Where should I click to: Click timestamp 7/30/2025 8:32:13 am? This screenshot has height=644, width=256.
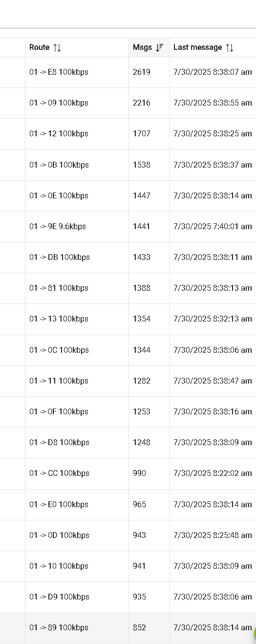pyautogui.click(x=213, y=319)
